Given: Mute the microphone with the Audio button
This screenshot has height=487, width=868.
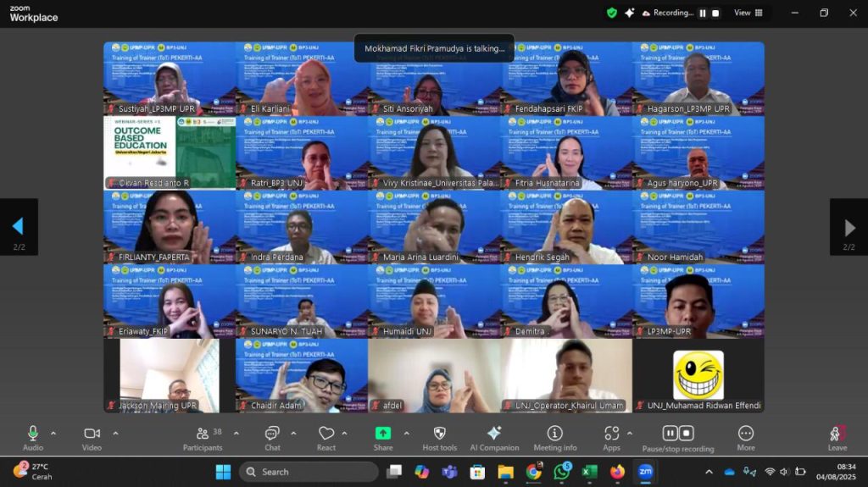Looking at the screenshot, I should pyautogui.click(x=33, y=434).
